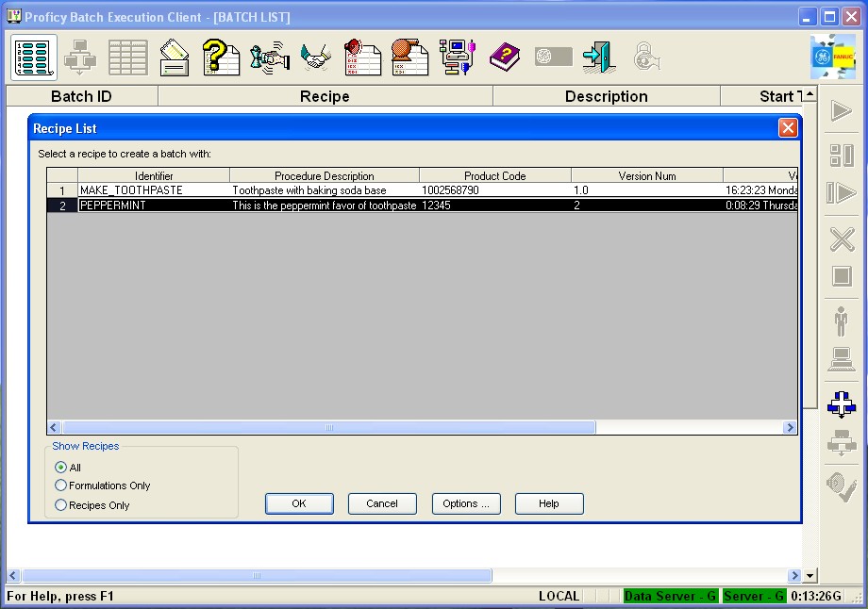Open the orange-head list toolbar icon
This screenshot has height=609, width=868.
(409, 58)
